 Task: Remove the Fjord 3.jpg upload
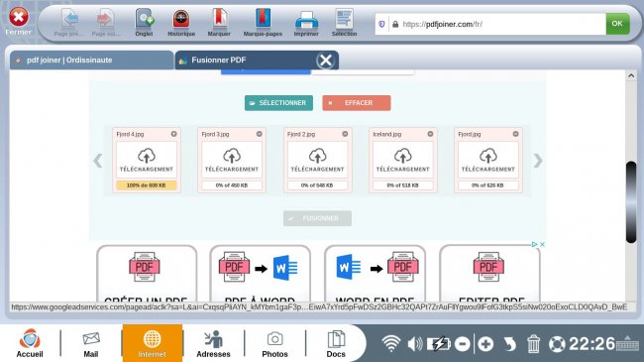(260, 134)
